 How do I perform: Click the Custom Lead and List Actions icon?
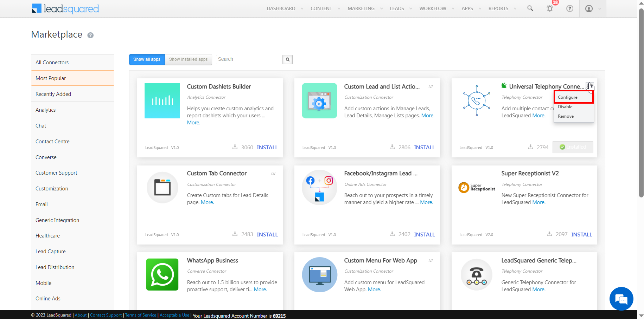click(x=319, y=100)
